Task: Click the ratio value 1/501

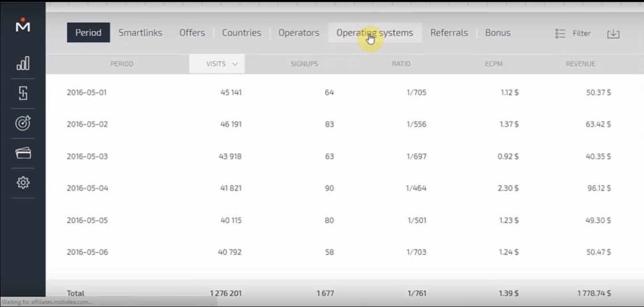Action: (x=417, y=220)
